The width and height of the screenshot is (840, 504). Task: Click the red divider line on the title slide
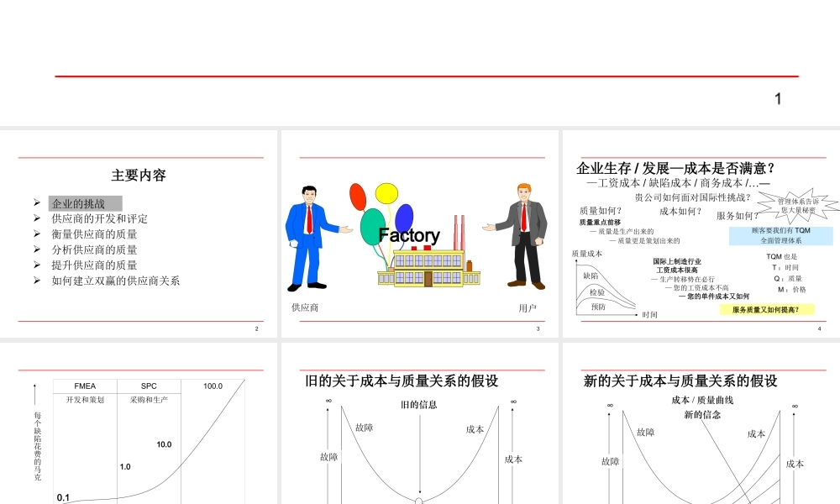tap(420, 76)
